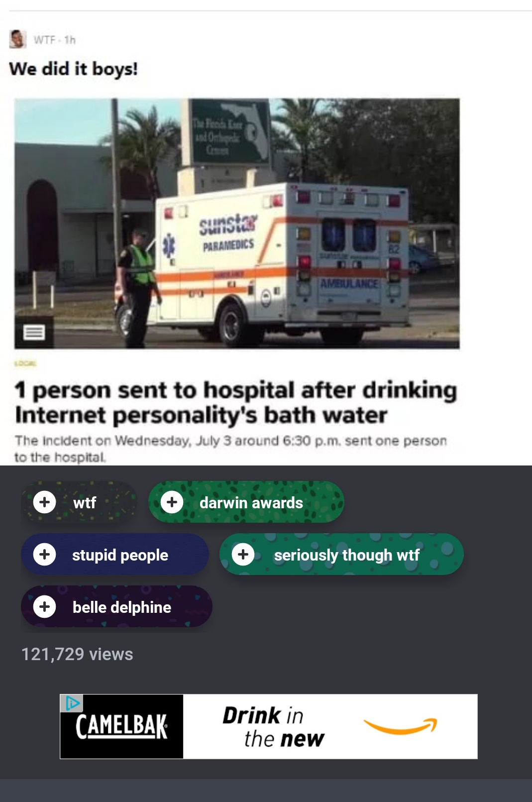Screen dimensions: 532x802
Task: Open the ambulance news image
Action: tap(237, 224)
